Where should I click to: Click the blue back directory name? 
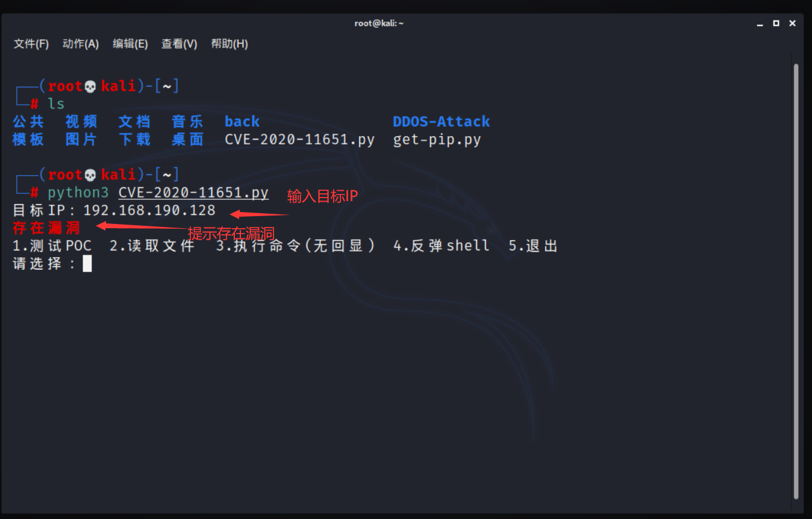pyautogui.click(x=242, y=122)
